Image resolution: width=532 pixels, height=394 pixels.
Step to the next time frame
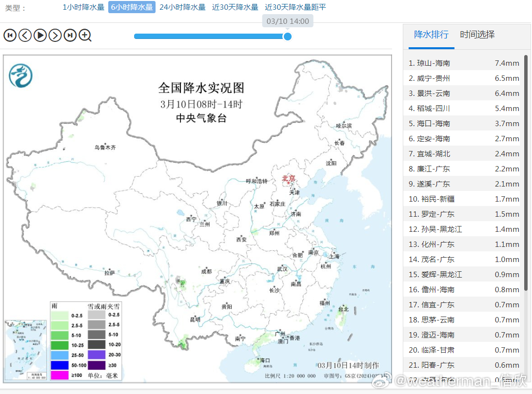(x=55, y=35)
